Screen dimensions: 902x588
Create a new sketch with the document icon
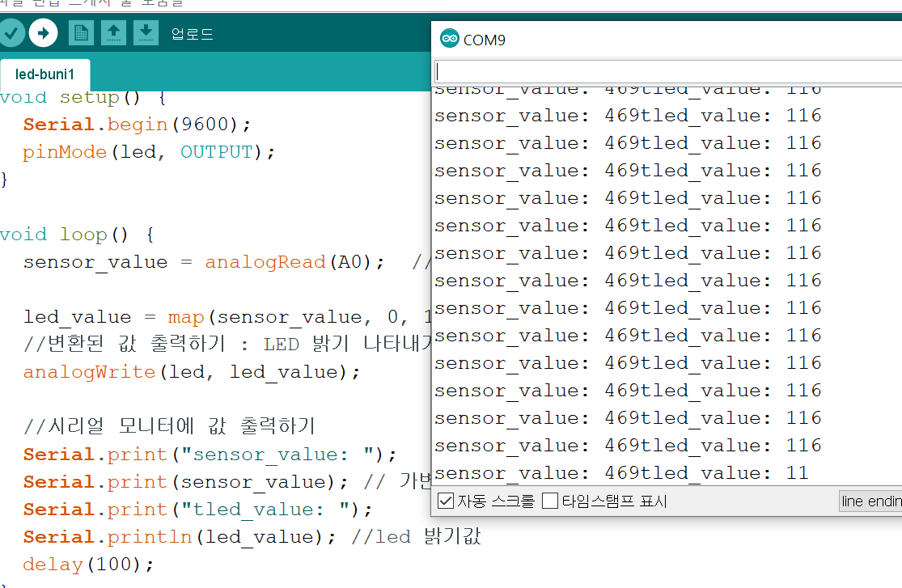point(81,33)
